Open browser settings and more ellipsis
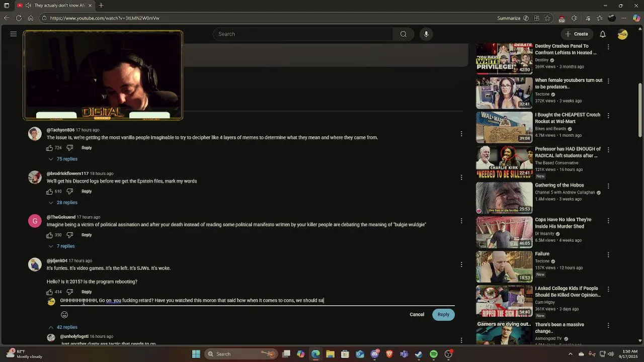Viewport: 644px width, 362px height. point(624,18)
